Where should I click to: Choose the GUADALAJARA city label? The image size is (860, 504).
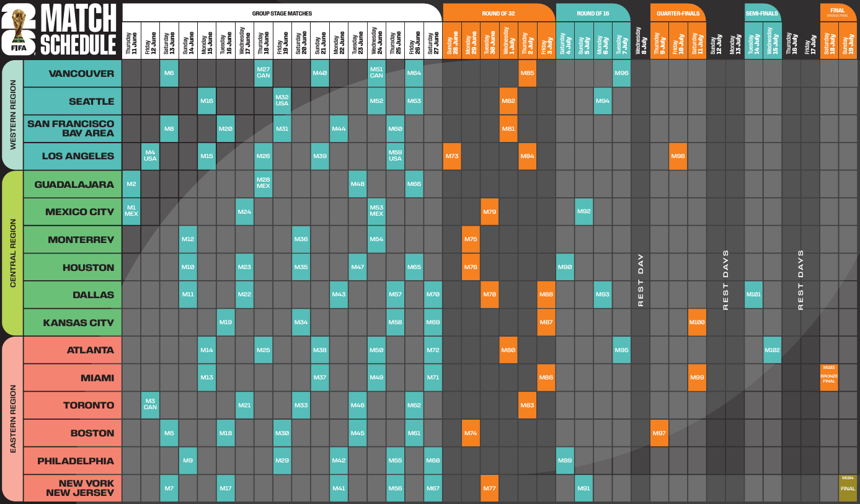[x=73, y=184]
